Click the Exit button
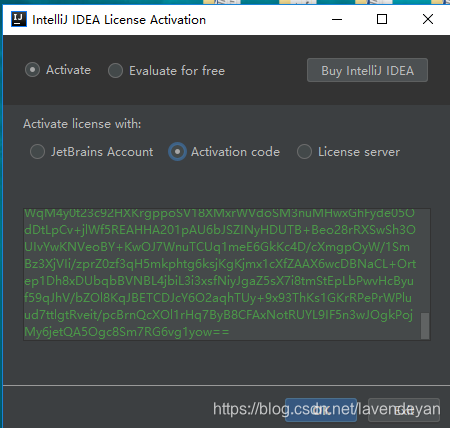Viewport: 450px width, 428px height. 404,410
